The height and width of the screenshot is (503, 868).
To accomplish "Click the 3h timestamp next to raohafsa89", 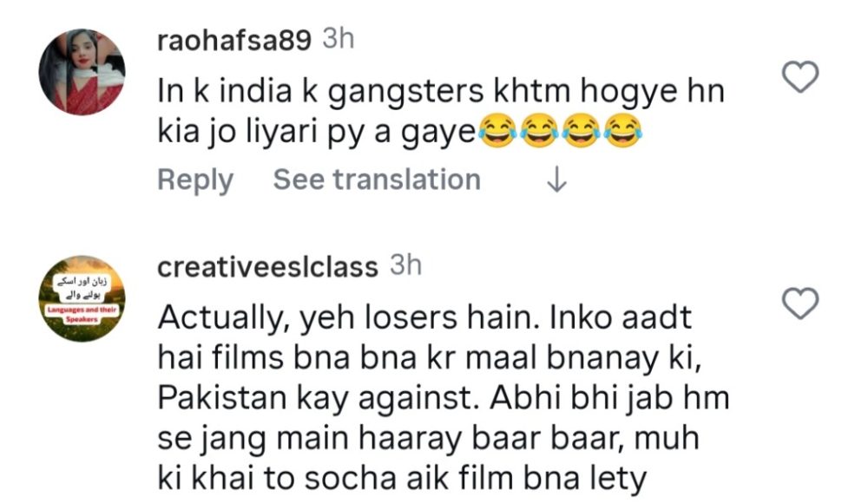I will 338,41.
